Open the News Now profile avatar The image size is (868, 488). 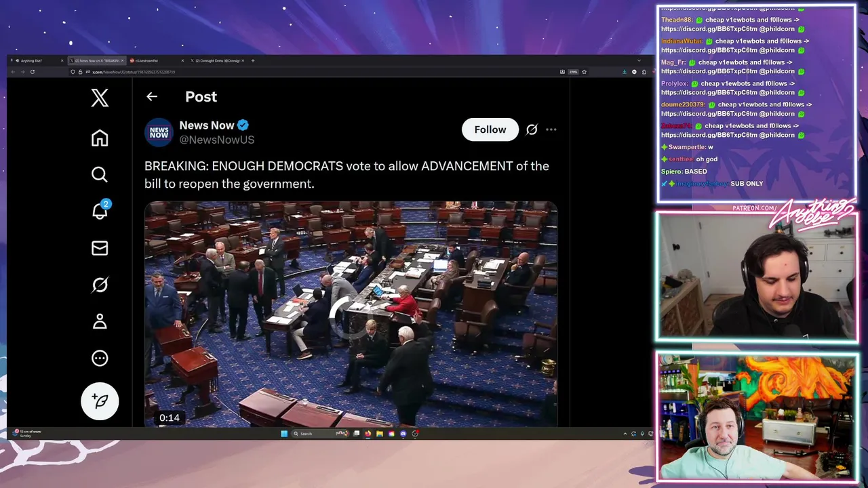tap(159, 132)
